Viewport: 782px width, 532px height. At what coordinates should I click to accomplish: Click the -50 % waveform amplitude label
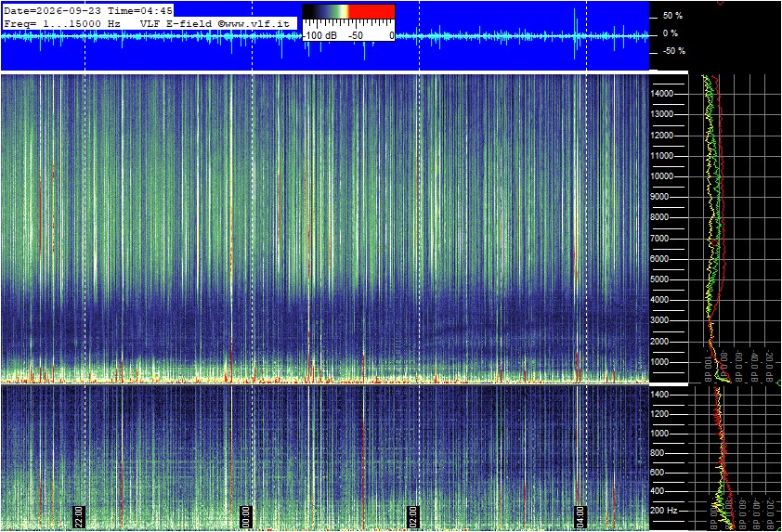point(673,51)
